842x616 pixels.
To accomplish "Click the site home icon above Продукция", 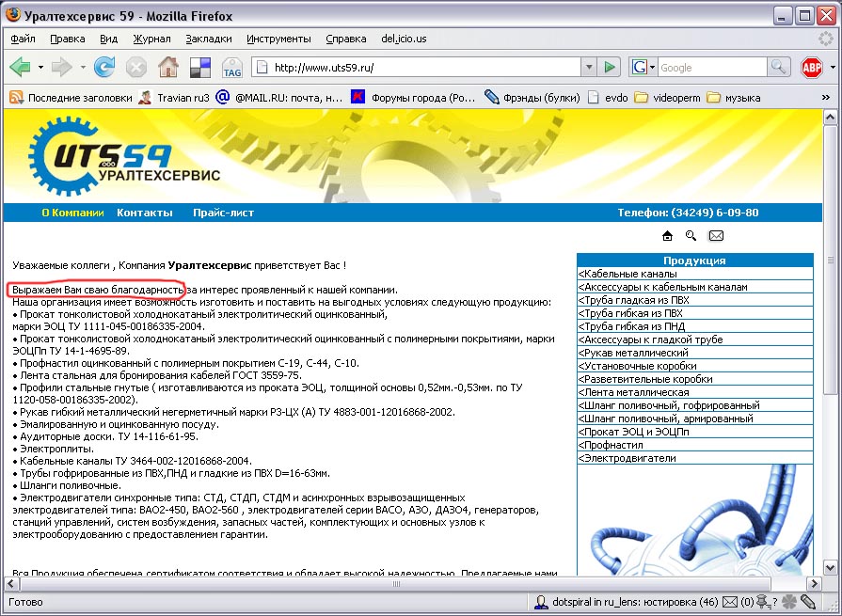I will pos(667,235).
